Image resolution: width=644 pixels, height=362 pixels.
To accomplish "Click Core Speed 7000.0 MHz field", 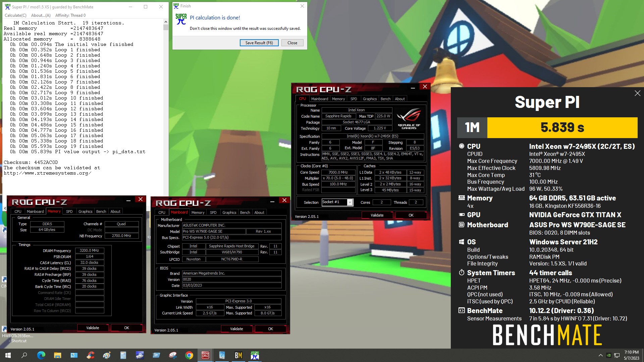I will 338,172.
